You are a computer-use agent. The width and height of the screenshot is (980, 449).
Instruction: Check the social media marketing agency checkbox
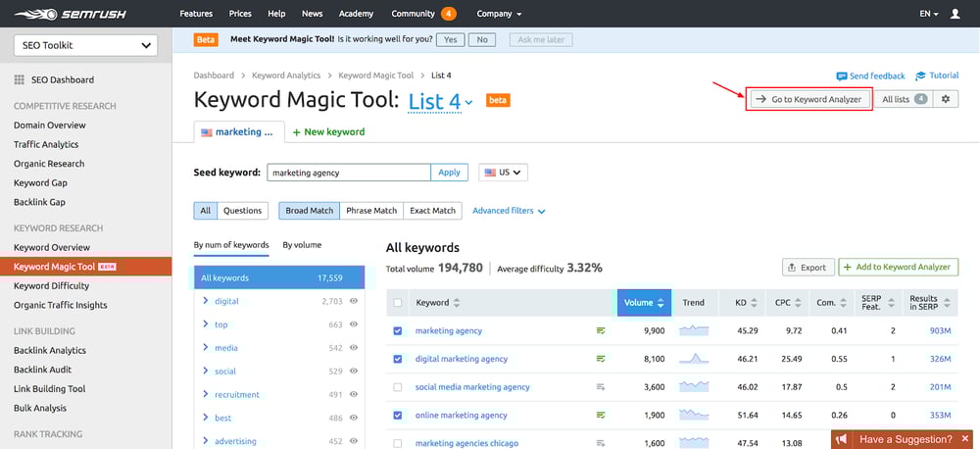pyautogui.click(x=398, y=387)
